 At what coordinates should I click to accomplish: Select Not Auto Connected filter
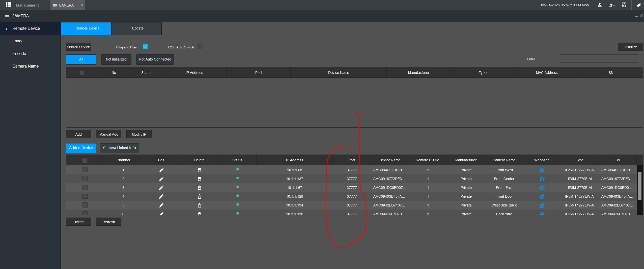click(155, 59)
